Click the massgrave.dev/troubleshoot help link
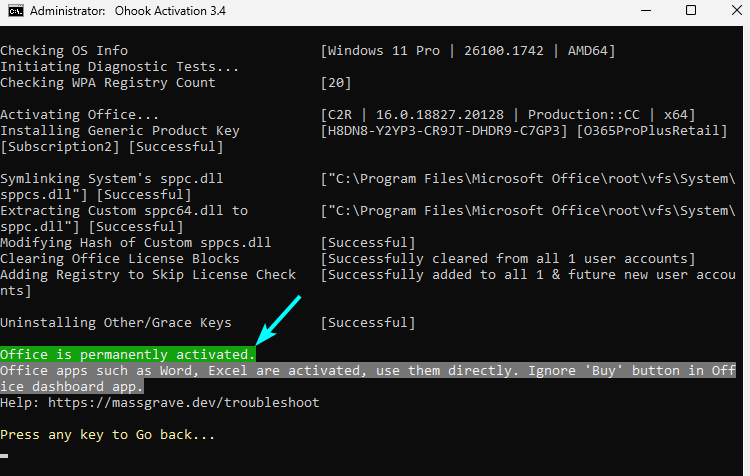750x476 pixels. click(183, 402)
